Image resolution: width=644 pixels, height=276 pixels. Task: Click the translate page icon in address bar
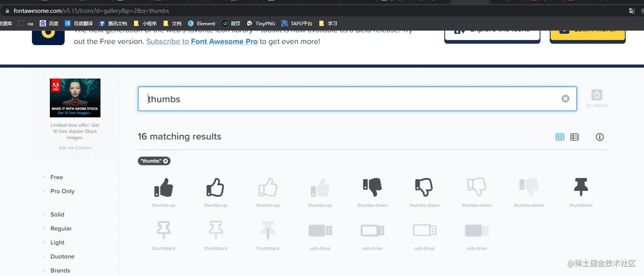[x=632, y=11]
